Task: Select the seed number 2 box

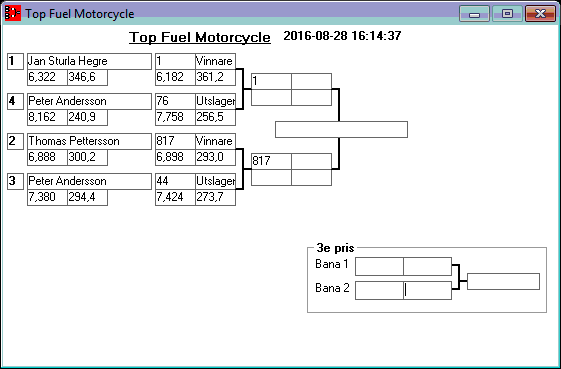Action: 15,141
